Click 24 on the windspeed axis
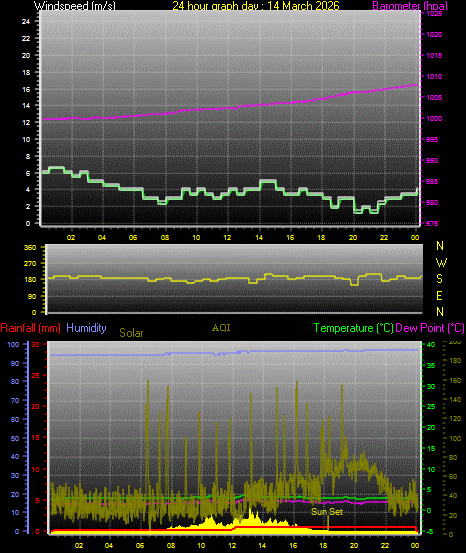Viewport: 466px width, 553px height. pos(26,22)
